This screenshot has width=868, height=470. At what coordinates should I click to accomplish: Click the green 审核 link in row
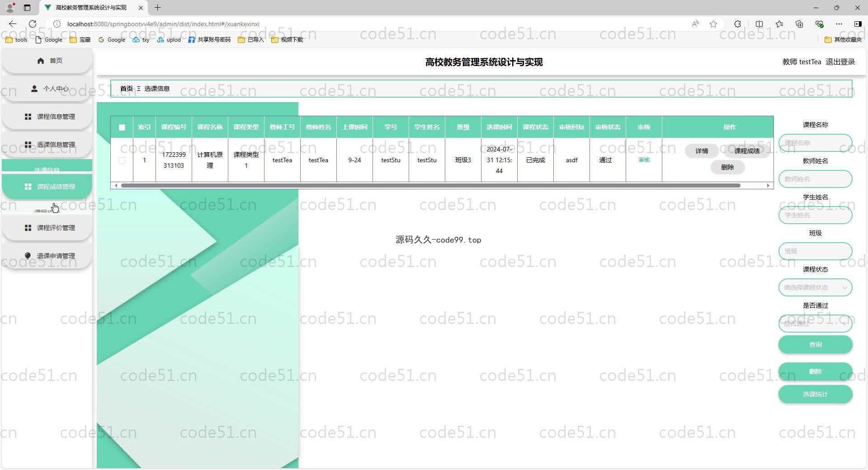(x=644, y=160)
